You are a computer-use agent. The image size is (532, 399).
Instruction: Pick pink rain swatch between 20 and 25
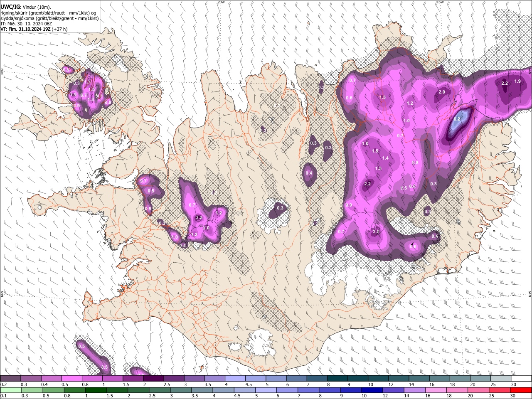pyautogui.click(x=478, y=390)
